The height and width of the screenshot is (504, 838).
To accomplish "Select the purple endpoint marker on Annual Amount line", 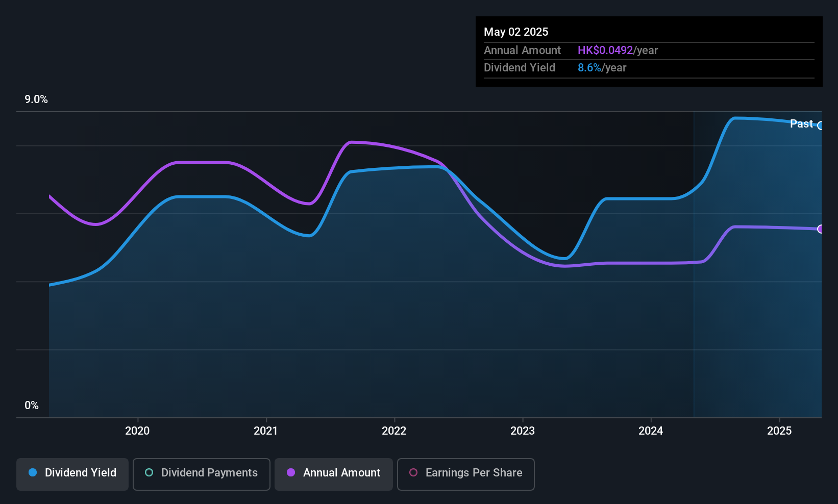I will pyautogui.click(x=820, y=229).
